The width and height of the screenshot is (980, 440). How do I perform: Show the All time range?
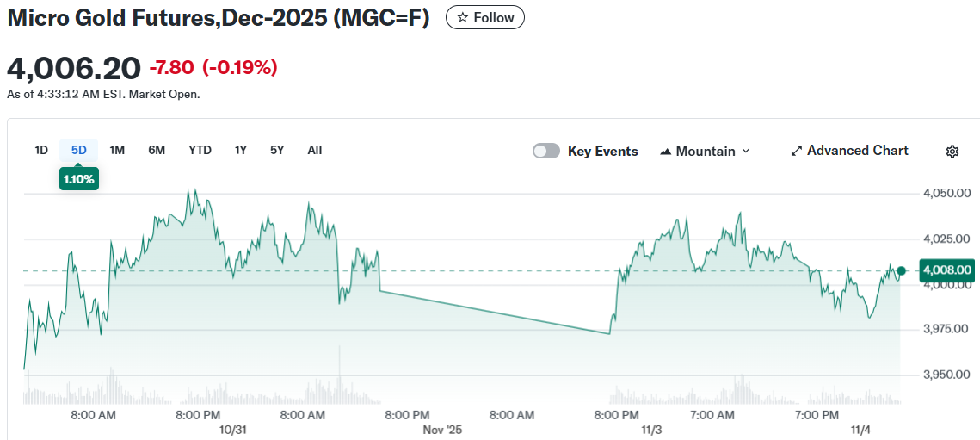coord(315,150)
